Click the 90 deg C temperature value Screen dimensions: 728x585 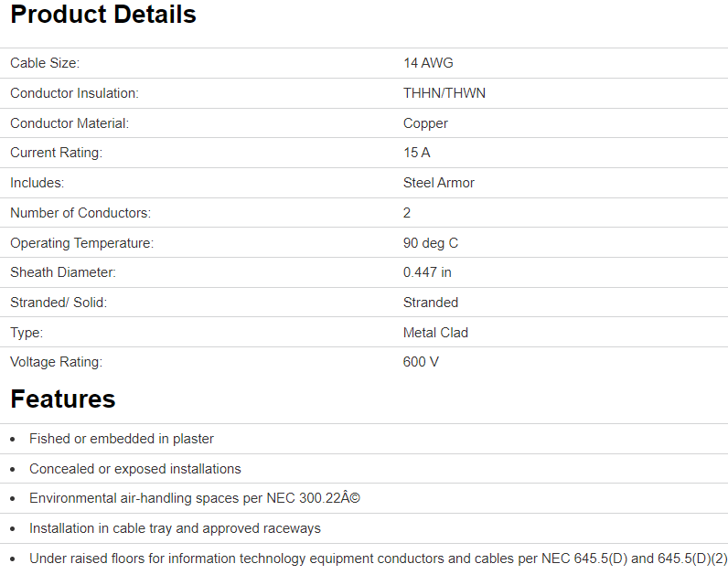click(x=431, y=243)
